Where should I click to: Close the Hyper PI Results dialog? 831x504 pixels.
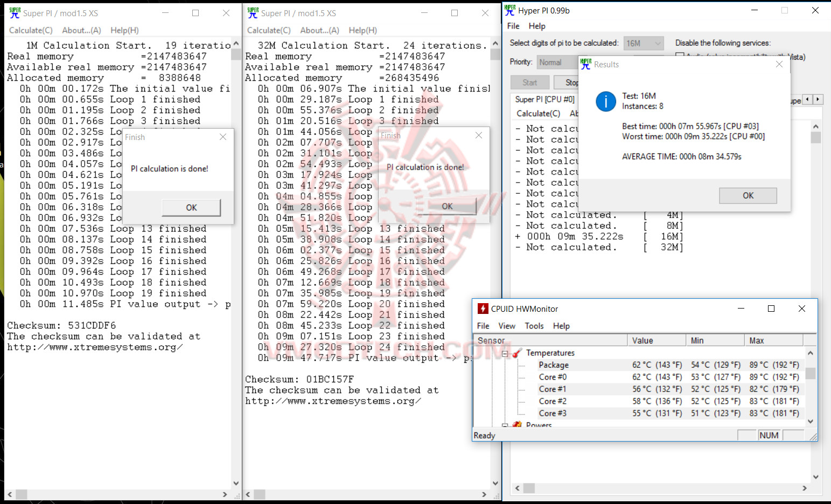click(779, 64)
